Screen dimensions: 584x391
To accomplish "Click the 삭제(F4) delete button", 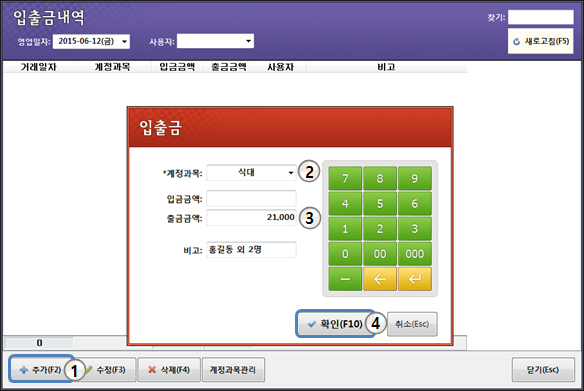I will click(169, 369).
